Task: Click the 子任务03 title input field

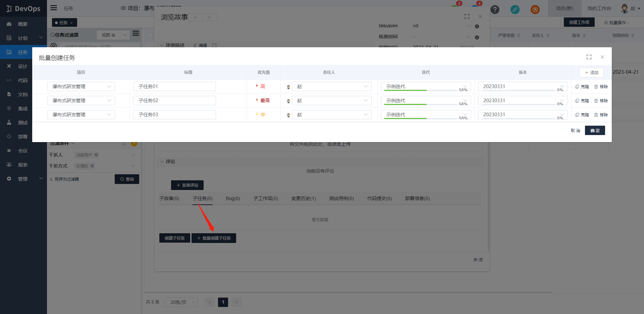Action: (174, 115)
